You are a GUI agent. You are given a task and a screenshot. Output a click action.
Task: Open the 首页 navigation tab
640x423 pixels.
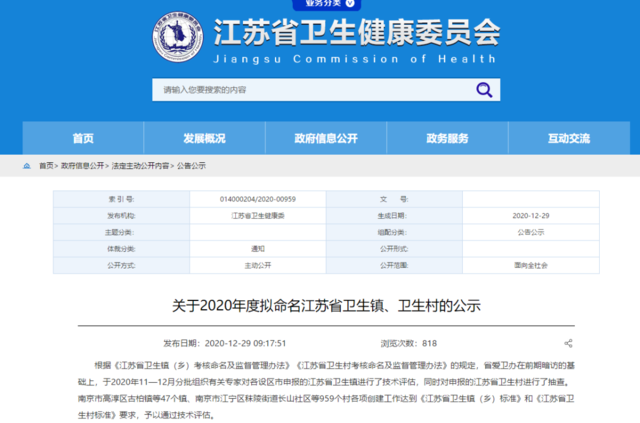83,138
